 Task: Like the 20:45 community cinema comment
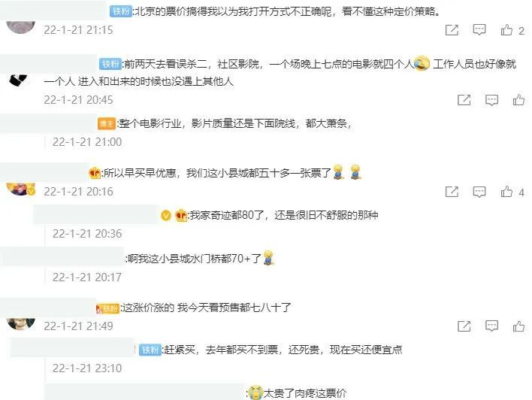coord(518,100)
